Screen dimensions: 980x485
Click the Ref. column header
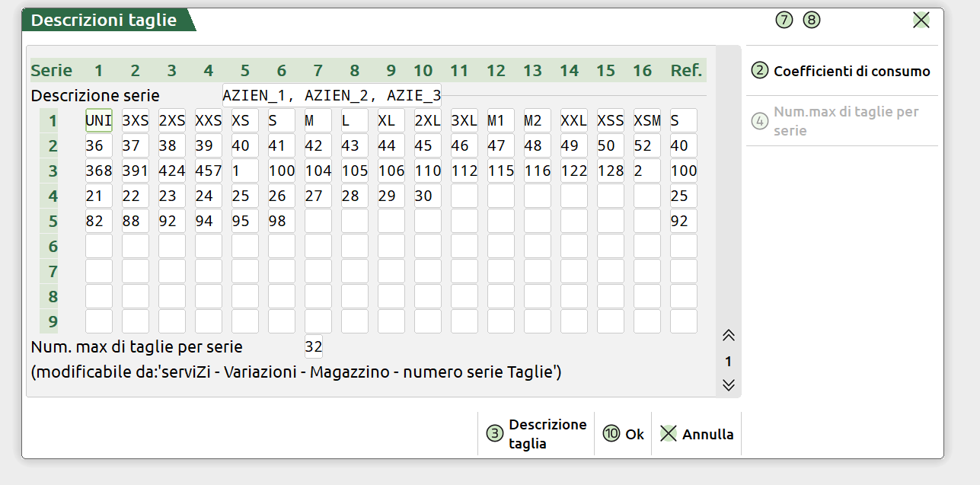(x=685, y=71)
